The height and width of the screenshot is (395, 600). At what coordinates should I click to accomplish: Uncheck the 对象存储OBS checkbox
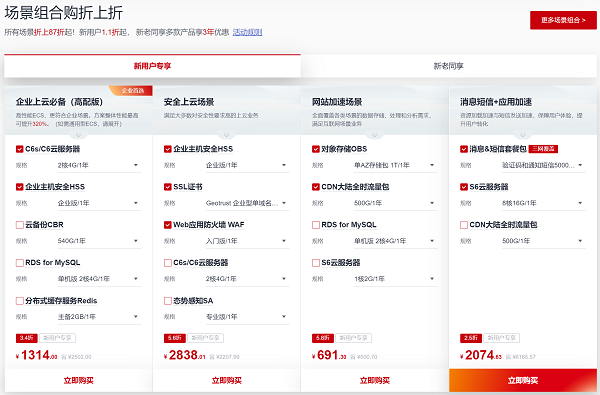[x=316, y=149]
